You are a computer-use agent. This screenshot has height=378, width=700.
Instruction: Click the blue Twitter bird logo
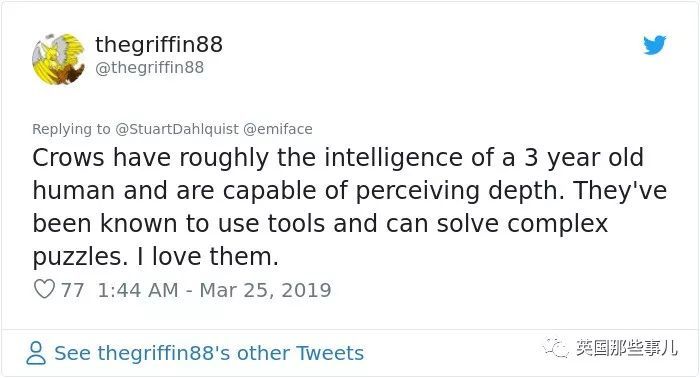(654, 45)
